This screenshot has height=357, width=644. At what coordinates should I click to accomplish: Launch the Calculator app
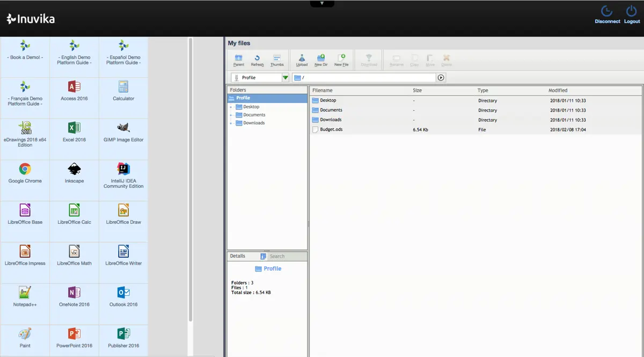pyautogui.click(x=123, y=98)
